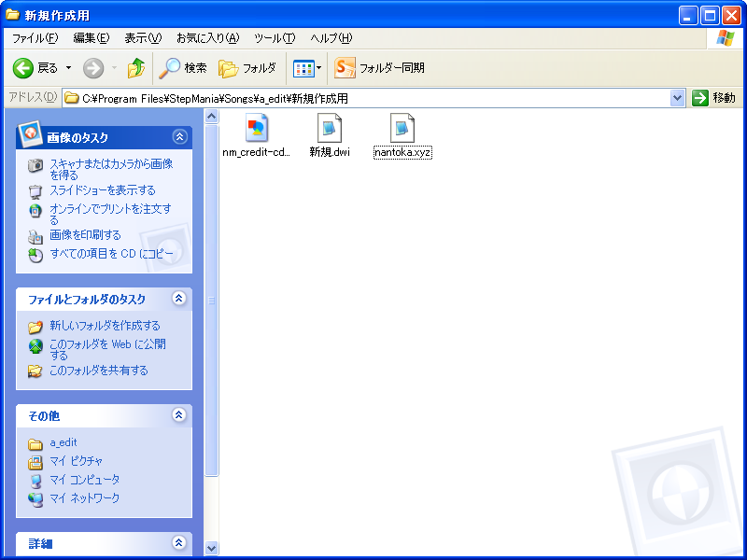Click the 移動 go button
Viewport: 747px width, 560px height.
point(713,98)
